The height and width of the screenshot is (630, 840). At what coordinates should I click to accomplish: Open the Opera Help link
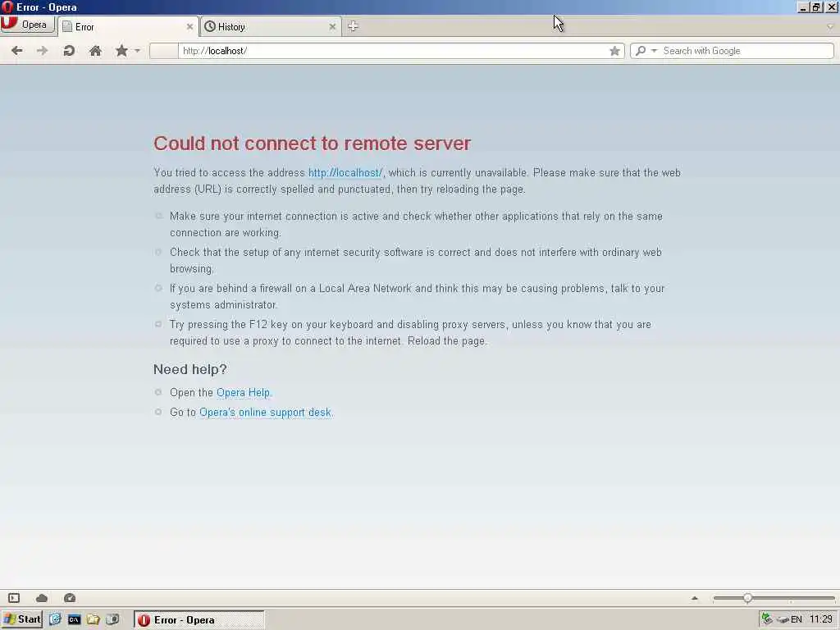coord(243,393)
